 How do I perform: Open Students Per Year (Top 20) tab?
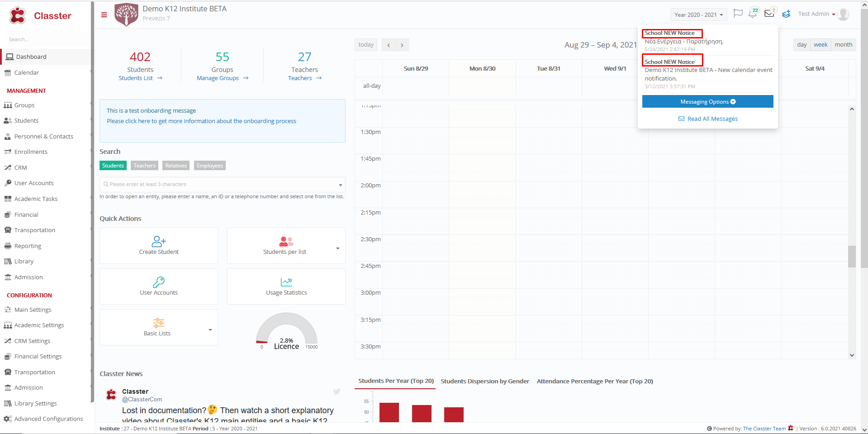click(396, 381)
